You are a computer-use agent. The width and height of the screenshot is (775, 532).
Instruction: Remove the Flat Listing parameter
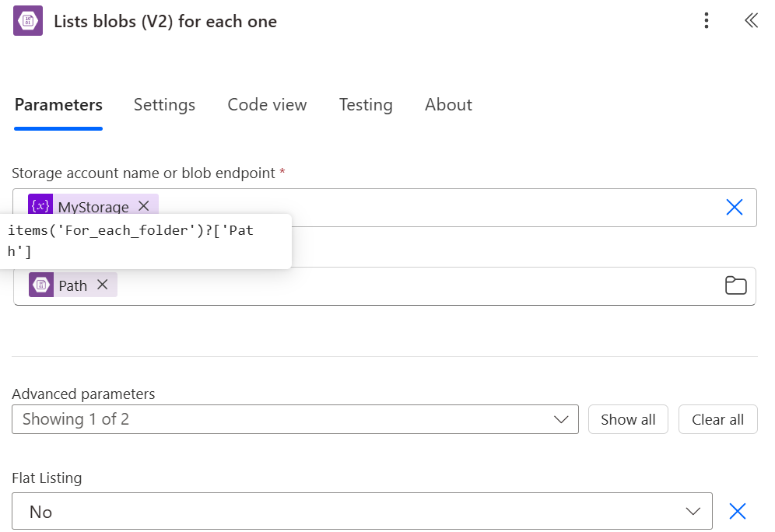point(737,511)
